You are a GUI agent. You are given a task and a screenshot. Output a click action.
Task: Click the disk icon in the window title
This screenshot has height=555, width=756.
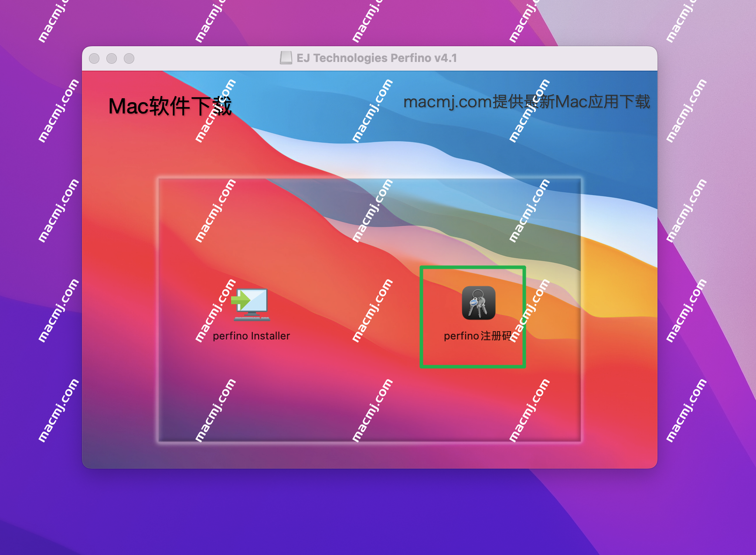pos(286,58)
